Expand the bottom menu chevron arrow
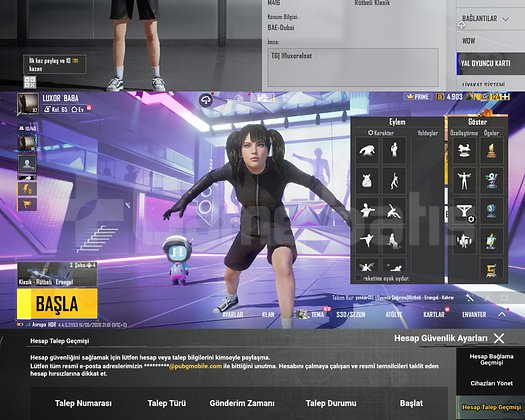Viewport: 525px width, 420px height. point(502,314)
